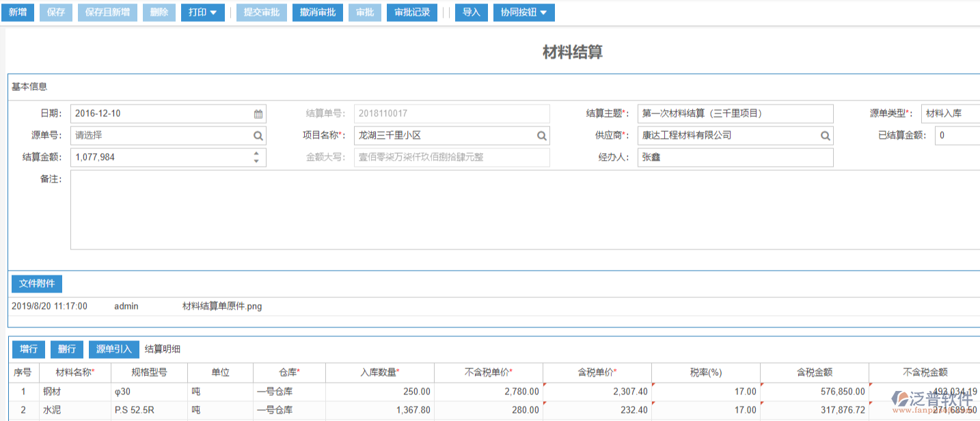Screen dimensions: 980x421
Task: Add a row with 增行
Action: (29, 349)
